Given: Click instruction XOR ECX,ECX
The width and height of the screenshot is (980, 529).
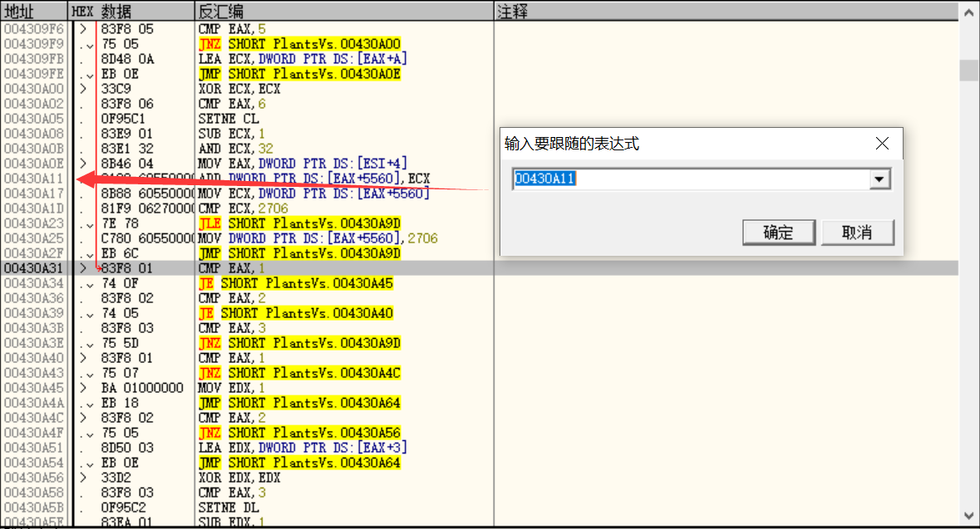Looking at the screenshot, I should click(x=239, y=89).
